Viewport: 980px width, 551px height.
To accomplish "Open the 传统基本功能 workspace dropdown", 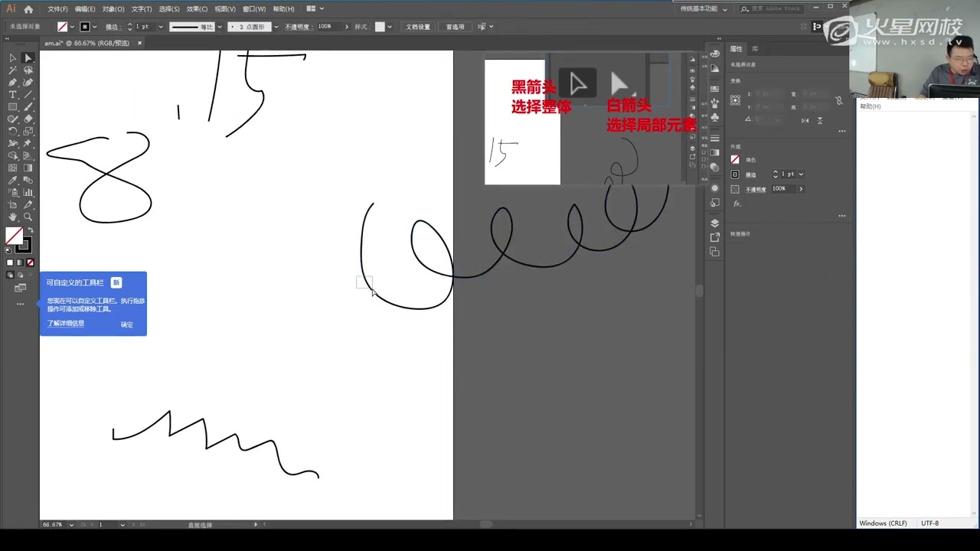I will point(704,8).
